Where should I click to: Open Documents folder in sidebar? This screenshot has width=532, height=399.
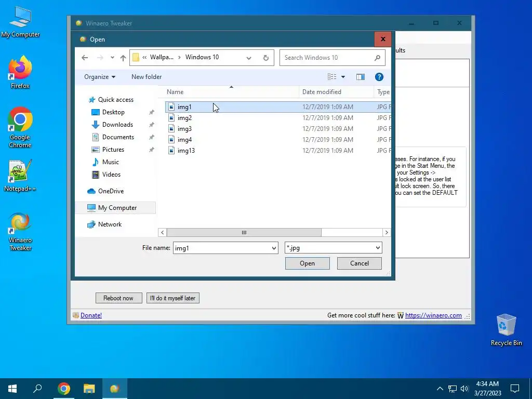pyautogui.click(x=118, y=137)
